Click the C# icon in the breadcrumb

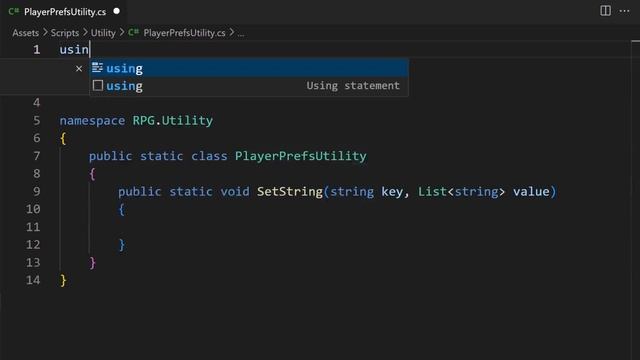click(133, 32)
